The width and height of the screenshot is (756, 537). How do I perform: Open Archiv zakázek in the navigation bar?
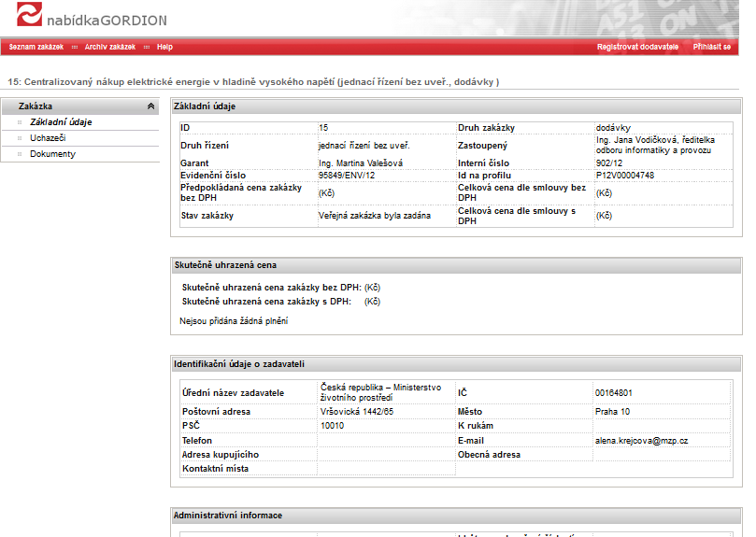[x=109, y=47]
